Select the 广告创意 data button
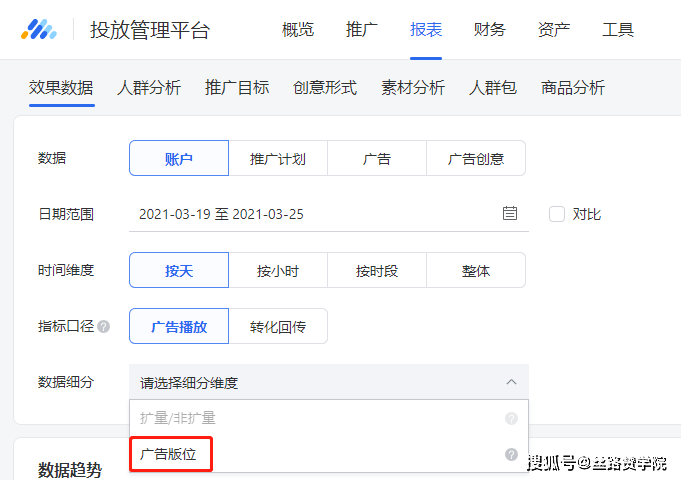Screen dimensions: 681x480 tap(476, 158)
